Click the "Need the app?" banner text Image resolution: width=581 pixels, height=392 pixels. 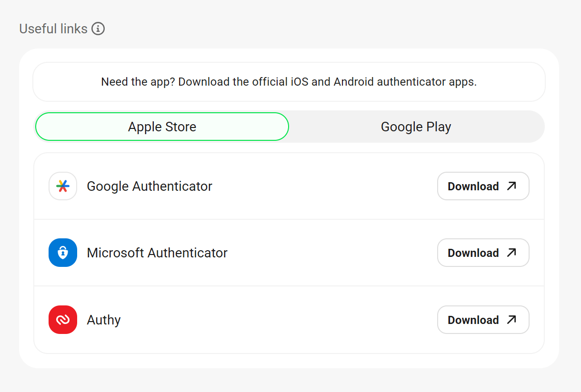click(x=289, y=82)
